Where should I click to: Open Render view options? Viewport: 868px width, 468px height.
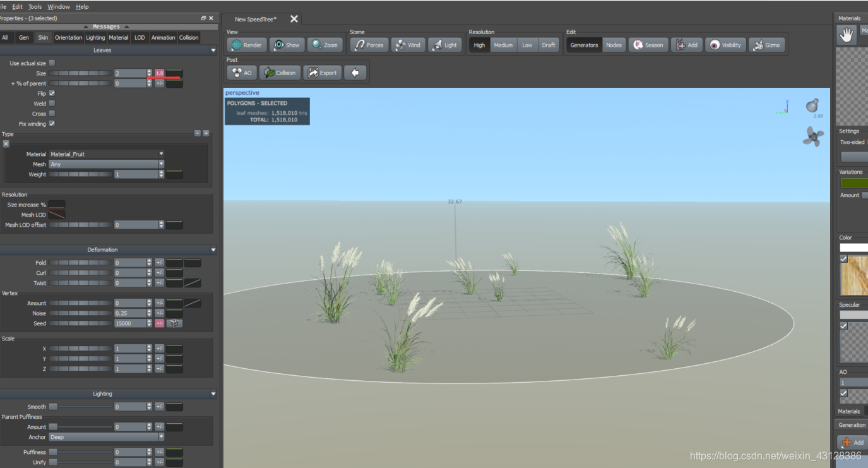pyautogui.click(x=247, y=45)
